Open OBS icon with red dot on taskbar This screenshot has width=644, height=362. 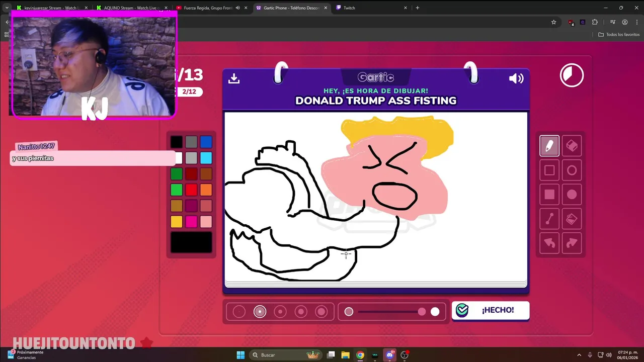(405, 355)
